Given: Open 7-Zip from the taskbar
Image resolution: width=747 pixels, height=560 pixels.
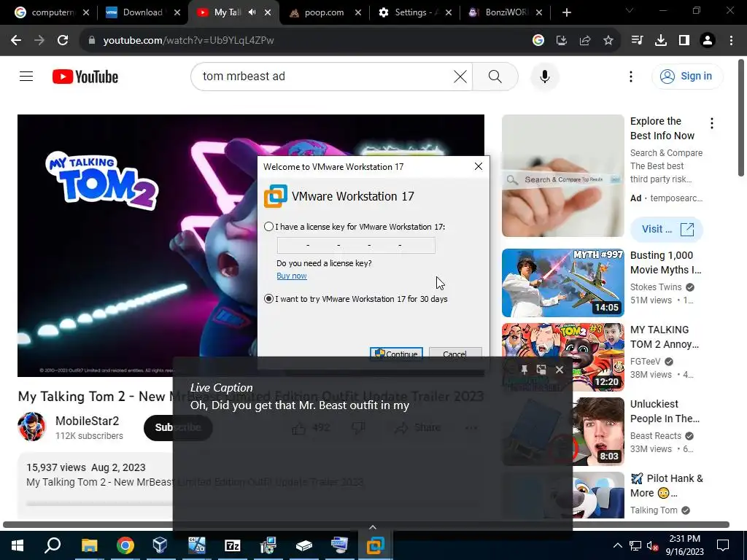Looking at the screenshot, I should click(x=232, y=545).
